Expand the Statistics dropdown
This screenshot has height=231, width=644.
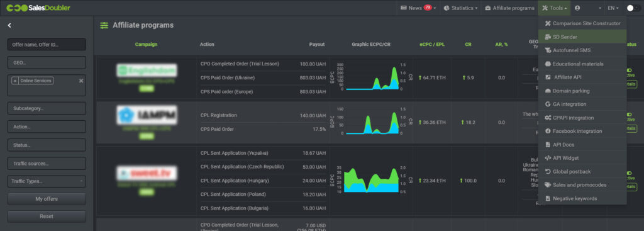tap(461, 8)
